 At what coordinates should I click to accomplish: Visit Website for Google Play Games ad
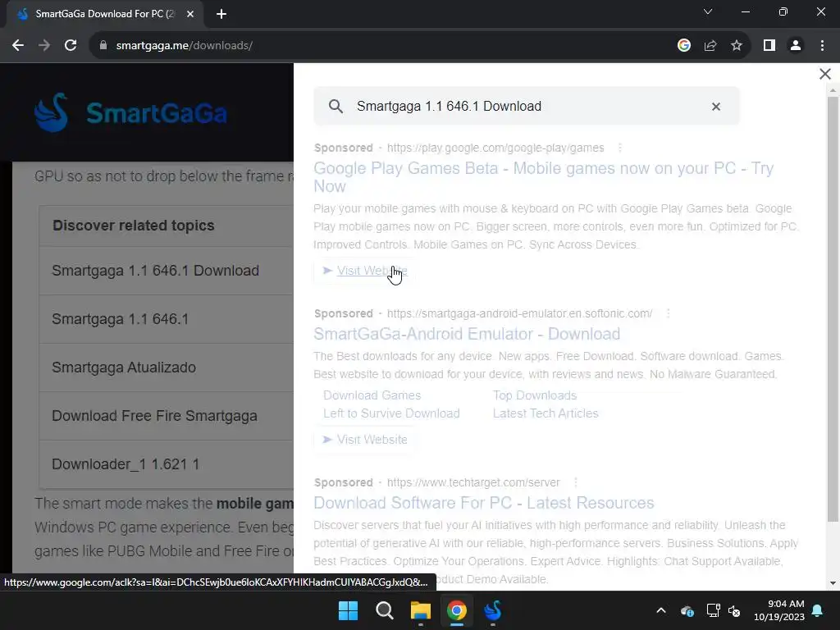365,271
